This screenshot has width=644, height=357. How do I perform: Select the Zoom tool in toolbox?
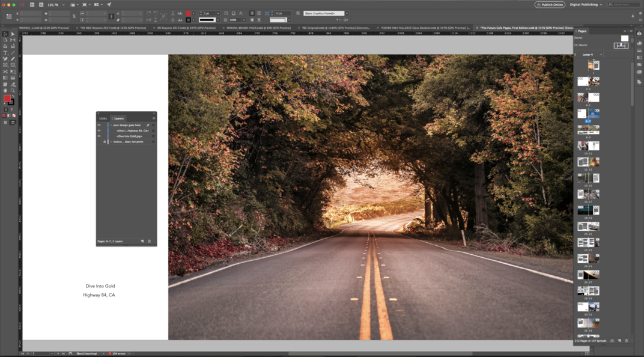(x=13, y=90)
